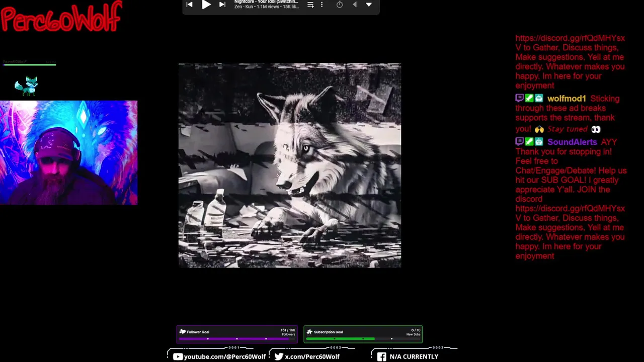Play the Nightcore track
The image size is (644, 362).
206,5
